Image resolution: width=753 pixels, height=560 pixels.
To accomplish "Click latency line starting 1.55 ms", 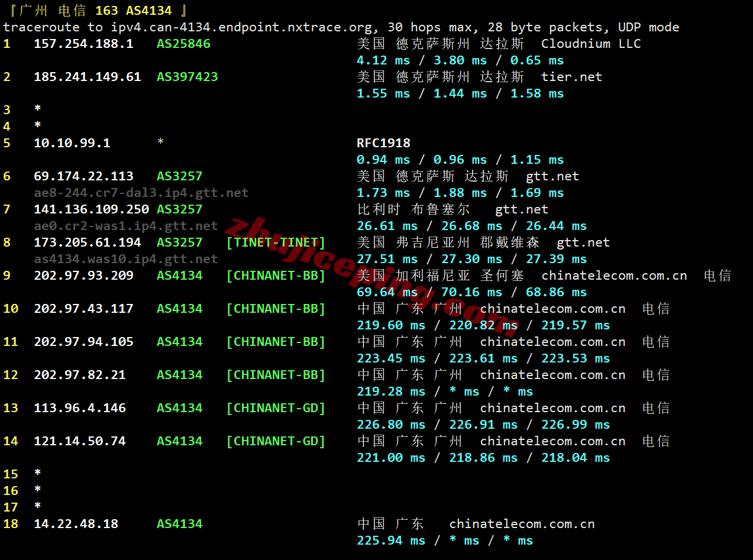I will tap(460, 93).
